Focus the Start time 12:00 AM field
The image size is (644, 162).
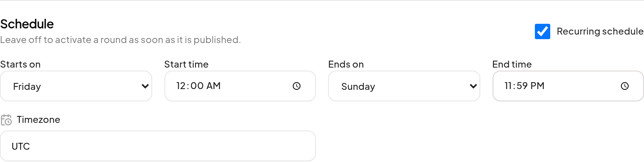[x=240, y=86]
